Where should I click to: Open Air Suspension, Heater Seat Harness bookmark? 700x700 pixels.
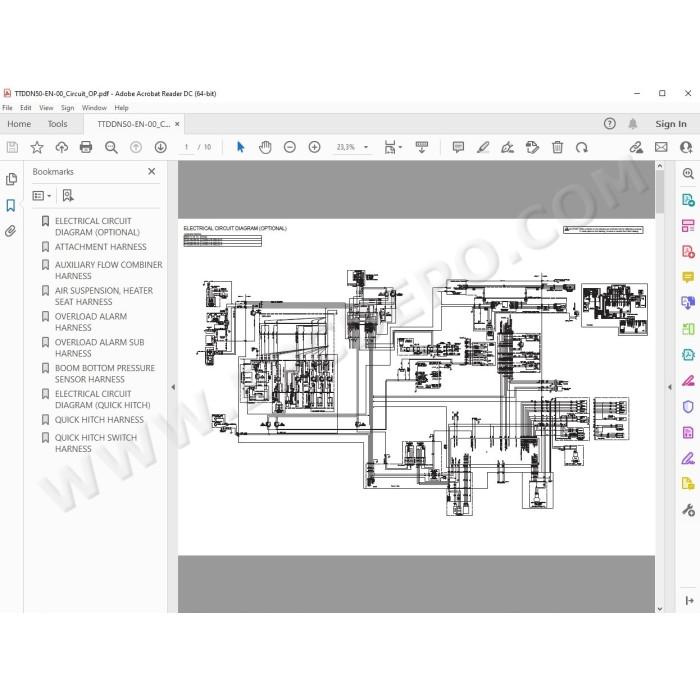104,296
